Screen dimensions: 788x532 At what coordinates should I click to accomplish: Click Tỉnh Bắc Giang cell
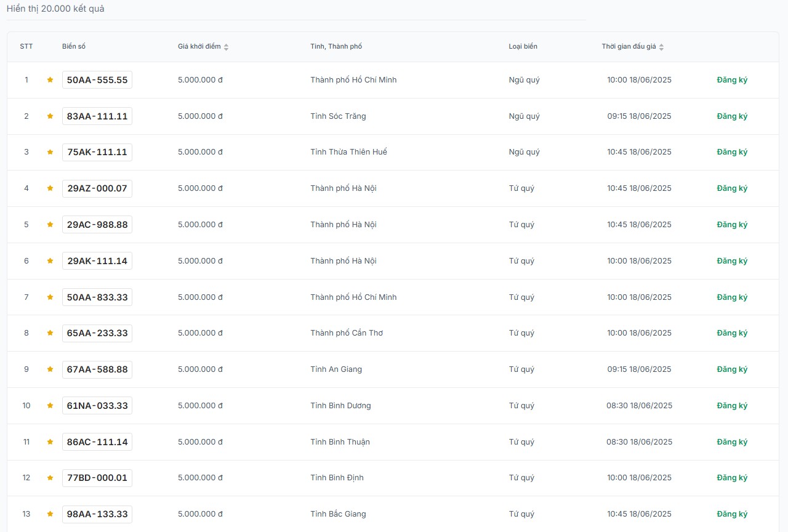click(x=338, y=514)
